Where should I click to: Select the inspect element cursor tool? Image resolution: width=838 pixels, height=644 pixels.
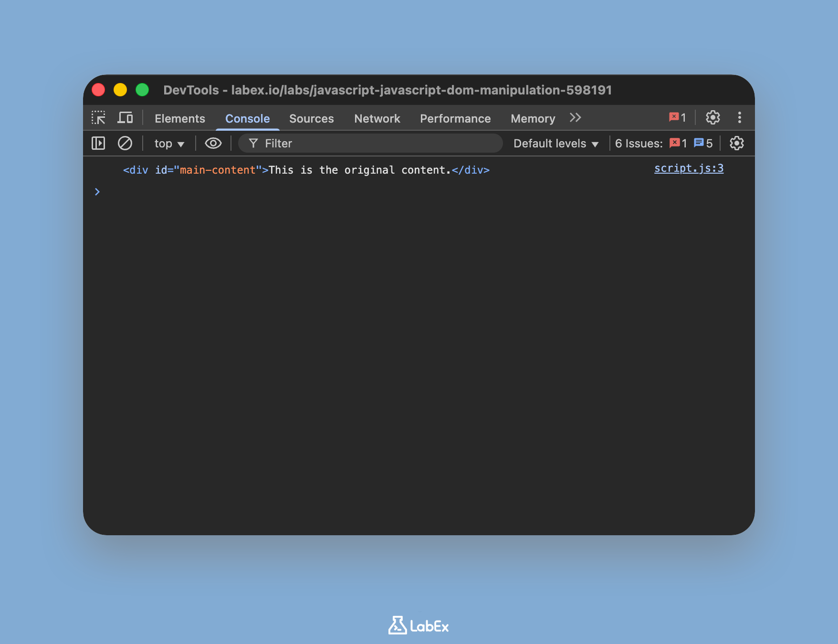(99, 118)
